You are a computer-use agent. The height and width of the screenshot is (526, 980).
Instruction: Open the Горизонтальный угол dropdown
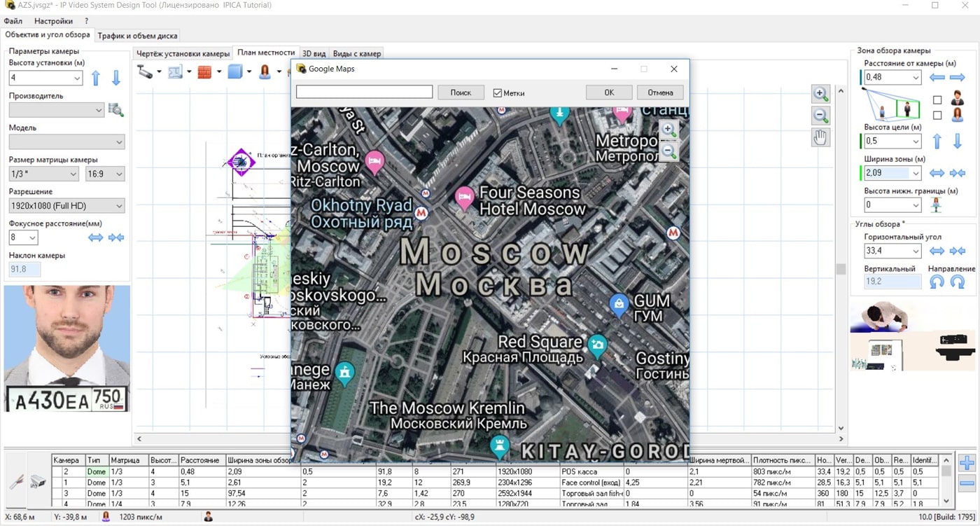916,251
